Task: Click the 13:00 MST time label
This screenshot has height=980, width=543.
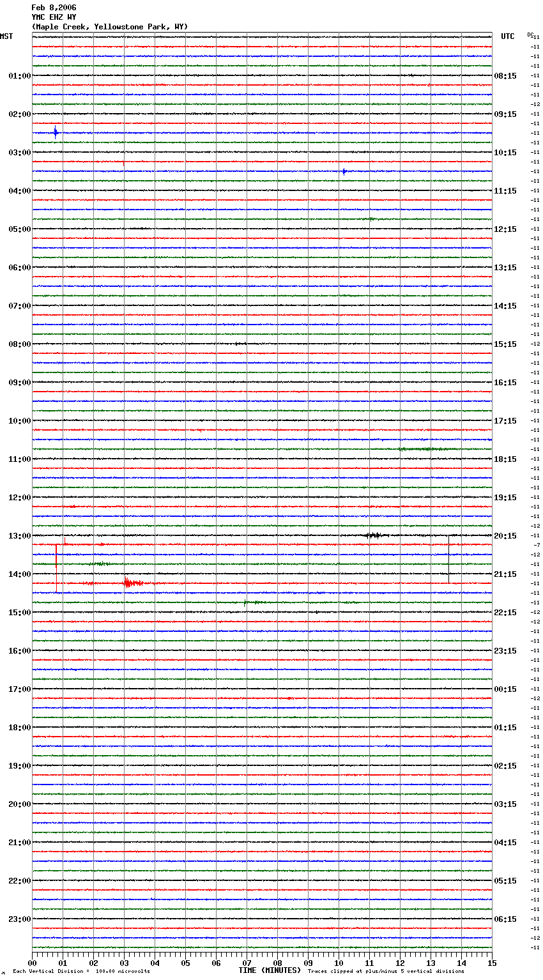Action: 20,536
